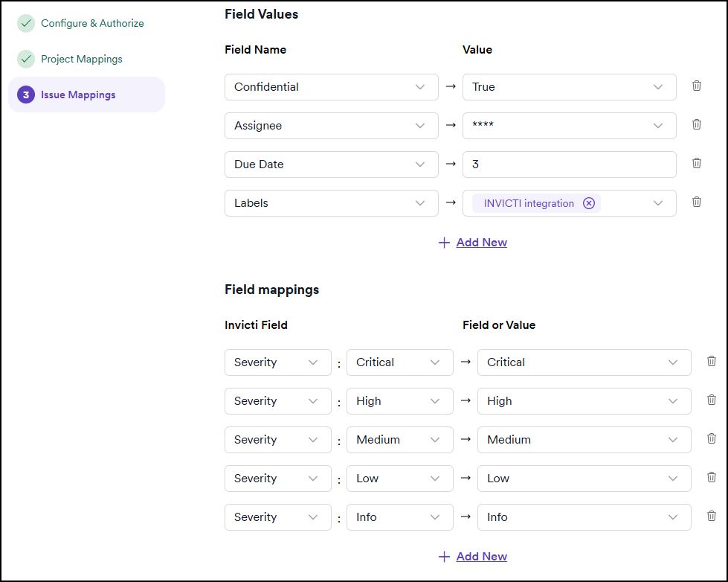Click inside the Due Date value input showing 3
728x582 pixels.
[569, 164]
